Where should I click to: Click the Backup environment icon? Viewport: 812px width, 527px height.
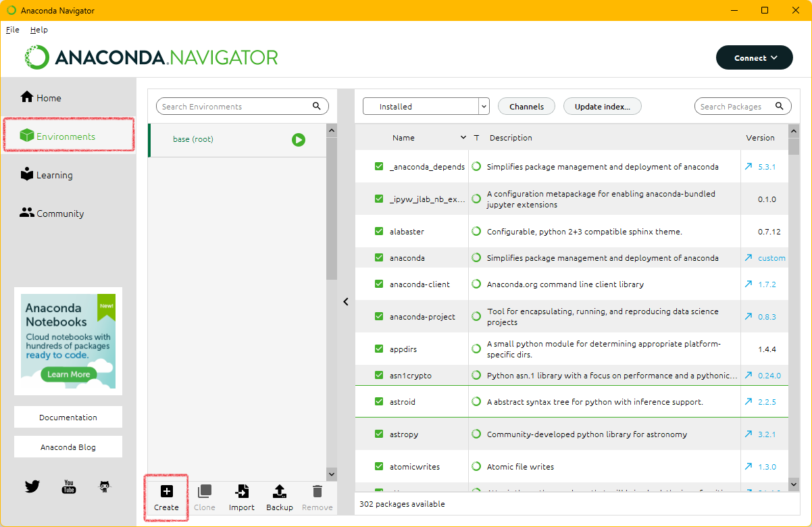[280, 491]
